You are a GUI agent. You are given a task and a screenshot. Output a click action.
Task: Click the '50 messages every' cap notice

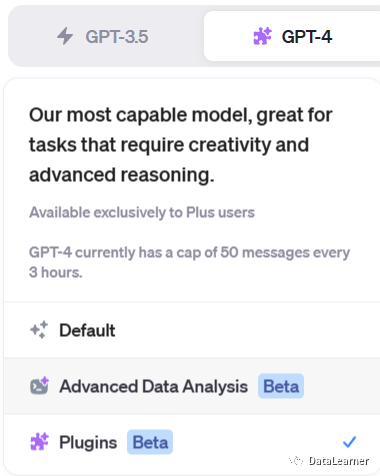[x=285, y=253]
